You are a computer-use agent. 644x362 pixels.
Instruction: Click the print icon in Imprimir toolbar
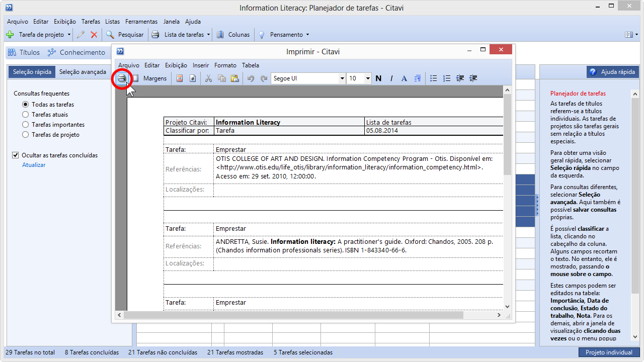click(121, 78)
